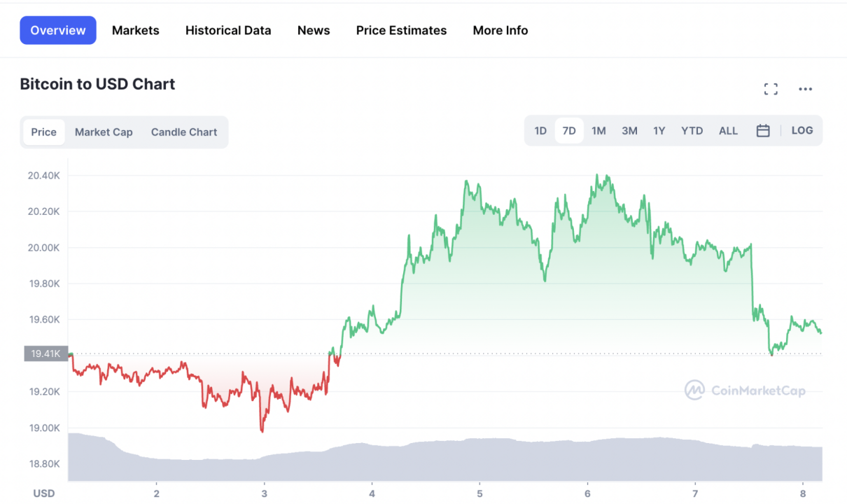Toggle LOG scale on chart
This screenshot has width=847, height=504.
[x=802, y=131]
